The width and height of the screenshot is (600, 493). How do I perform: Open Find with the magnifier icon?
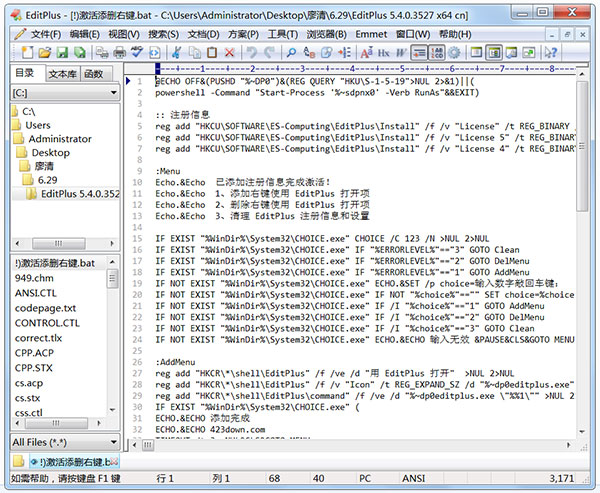pyautogui.click(x=291, y=52)
